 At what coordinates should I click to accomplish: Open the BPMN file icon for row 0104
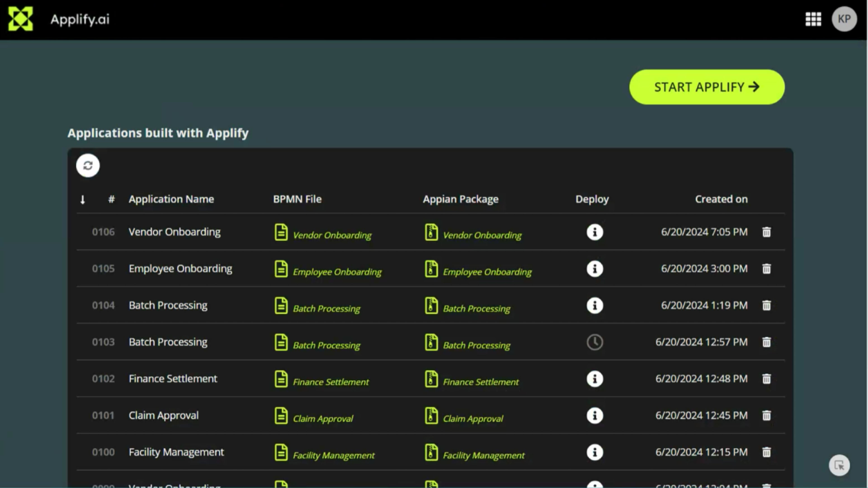point(281,305)
